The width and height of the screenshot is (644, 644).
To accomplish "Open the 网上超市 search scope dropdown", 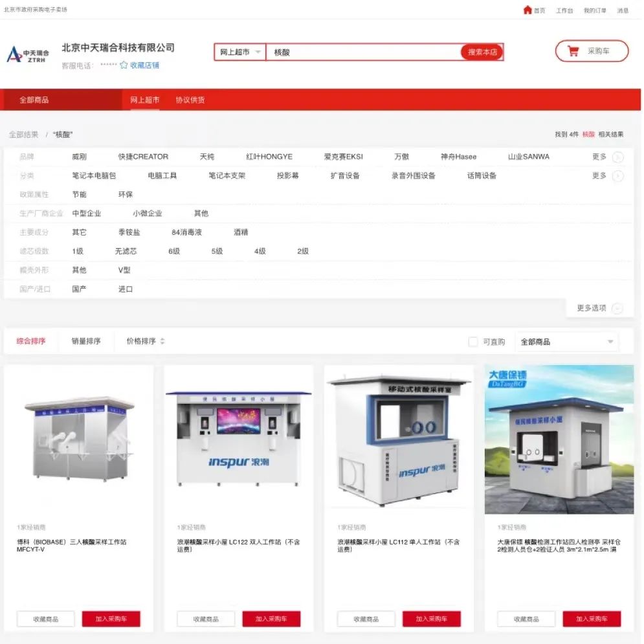I will click(240, 52).
